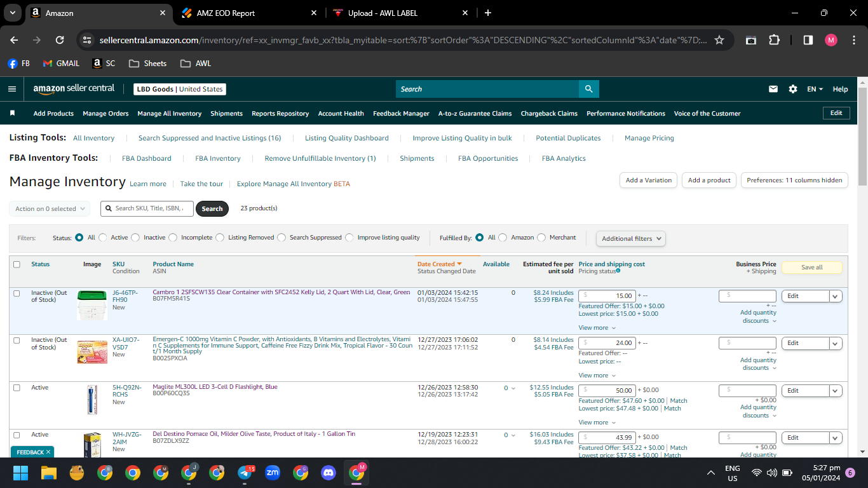Image resolution: width=868 pixels, height=488 pixels.
Task: Open the AWL bookmark folder
Action: tap(196, 64)
